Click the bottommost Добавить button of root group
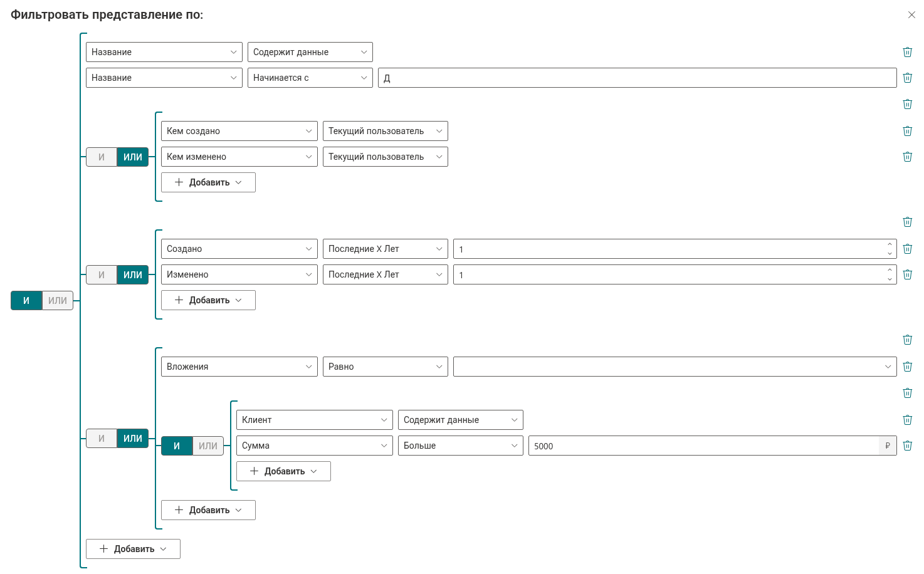The image size is (924, 574). pos(133,549)
